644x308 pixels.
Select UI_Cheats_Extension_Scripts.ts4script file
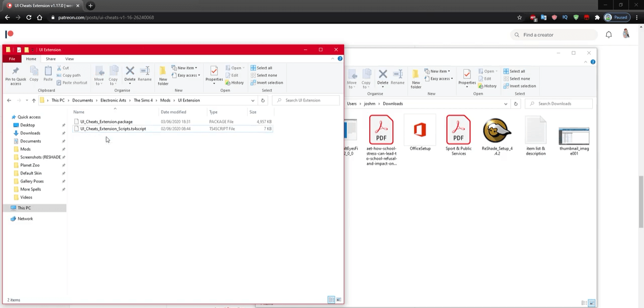pyautogui.click(x=172, y=129)
